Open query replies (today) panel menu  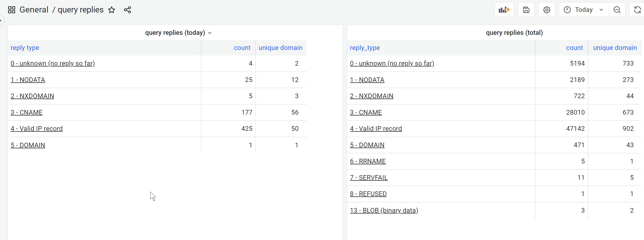pyautogui.click(x=210, y=33)
